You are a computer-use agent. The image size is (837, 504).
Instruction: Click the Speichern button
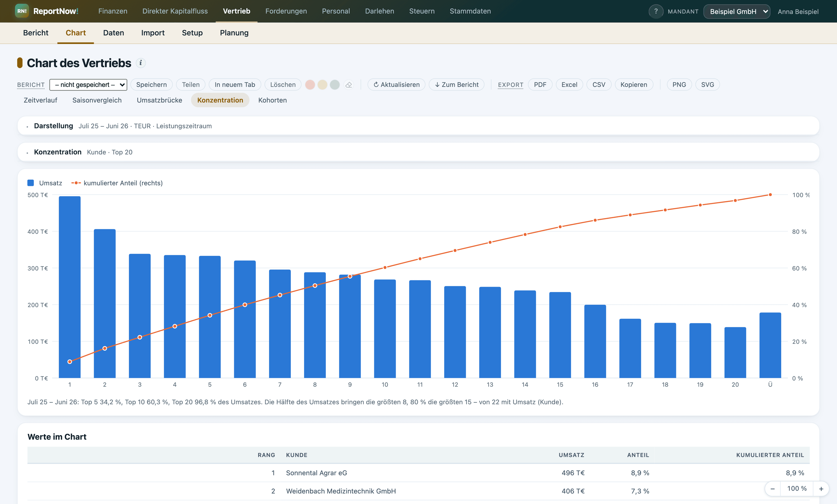151,85
